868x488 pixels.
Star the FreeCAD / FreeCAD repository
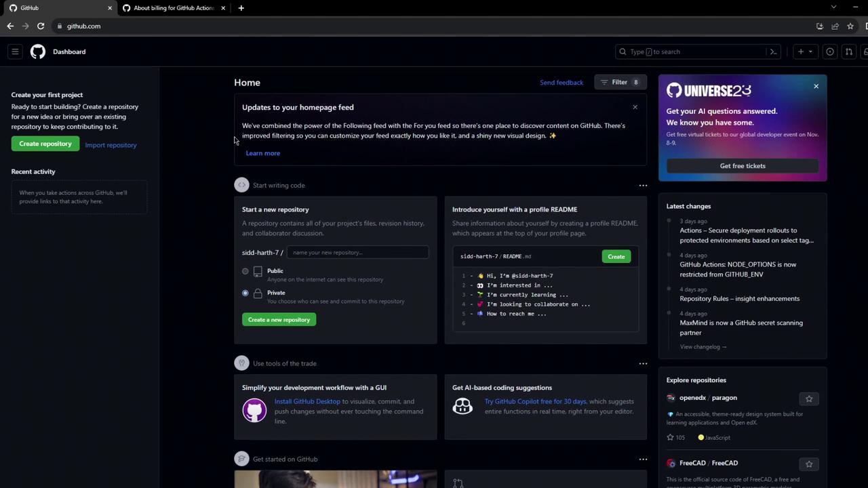point(808,464)
